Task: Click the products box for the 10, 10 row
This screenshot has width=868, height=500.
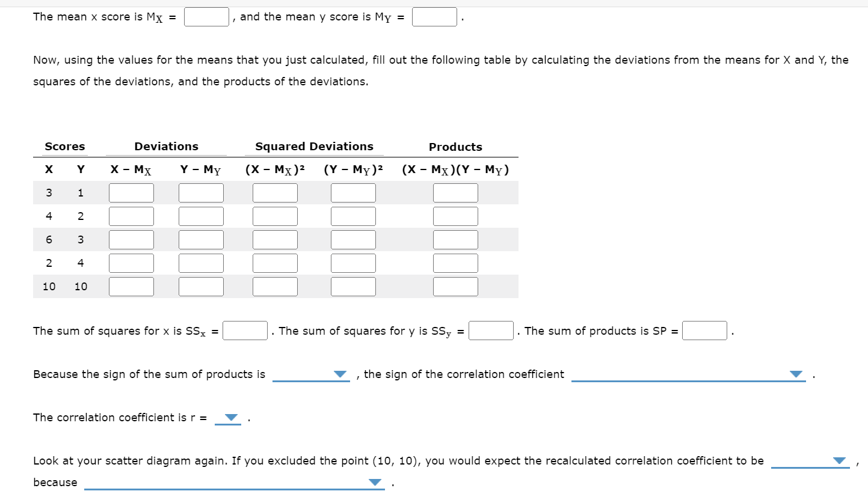Action: click(455, 286)
